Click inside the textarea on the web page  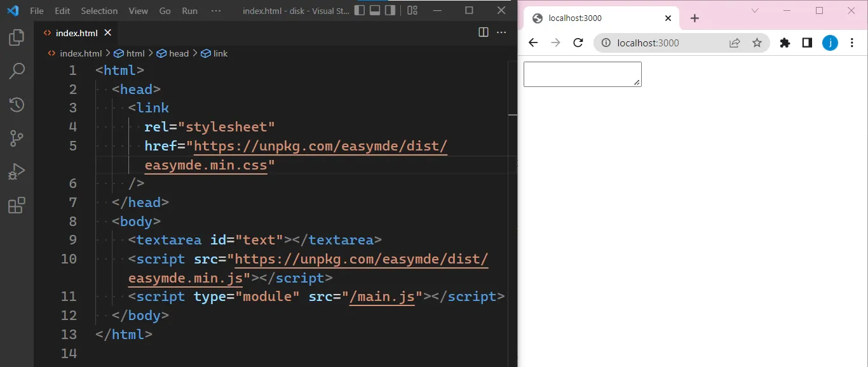582,74
